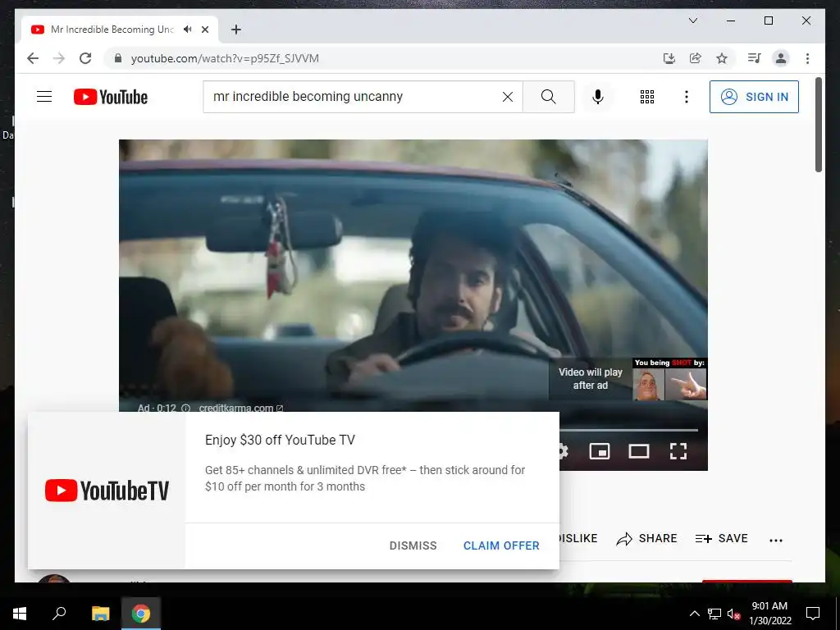The width and height of the screenshot is (840, 630).
Task: Save the video to a playlist
Action: tap(721, 538)
